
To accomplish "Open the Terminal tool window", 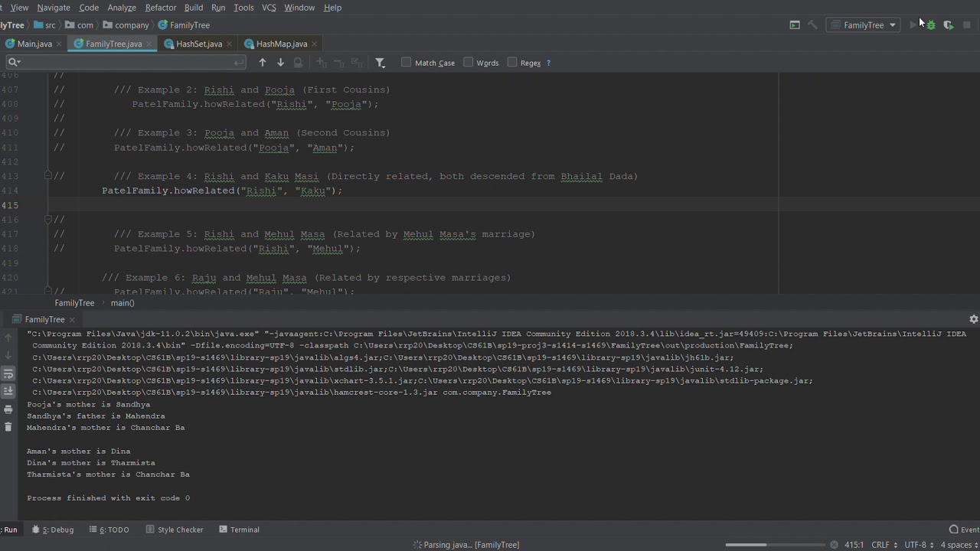I will [x=239, y=530].
